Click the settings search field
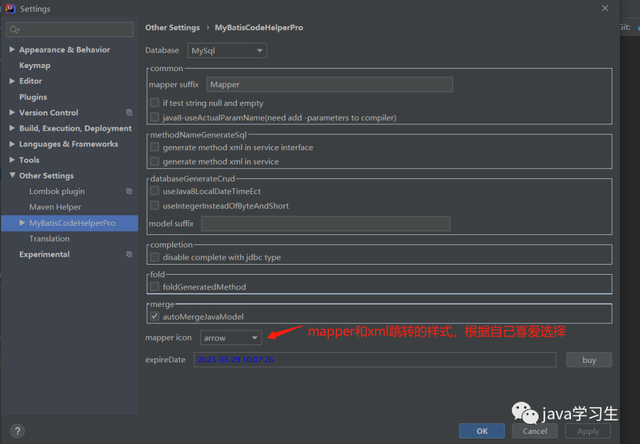 (70, 29)
